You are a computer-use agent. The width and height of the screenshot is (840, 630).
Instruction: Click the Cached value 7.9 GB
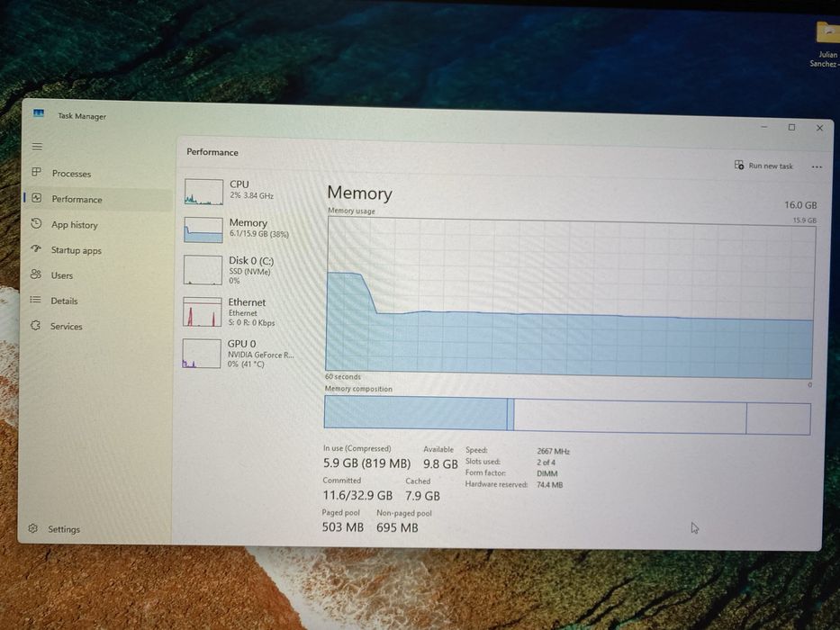point(422,496)
